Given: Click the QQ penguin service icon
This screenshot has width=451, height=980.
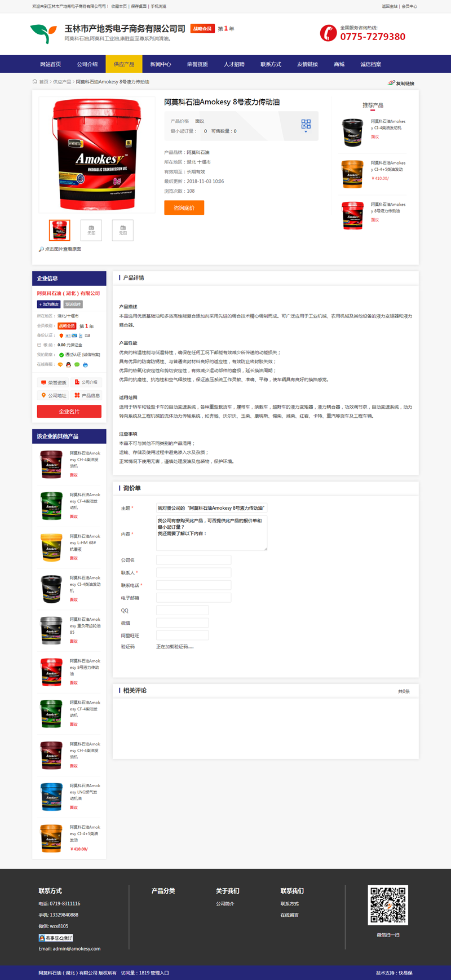Looking at the screenshot, I should pos(68,364).
